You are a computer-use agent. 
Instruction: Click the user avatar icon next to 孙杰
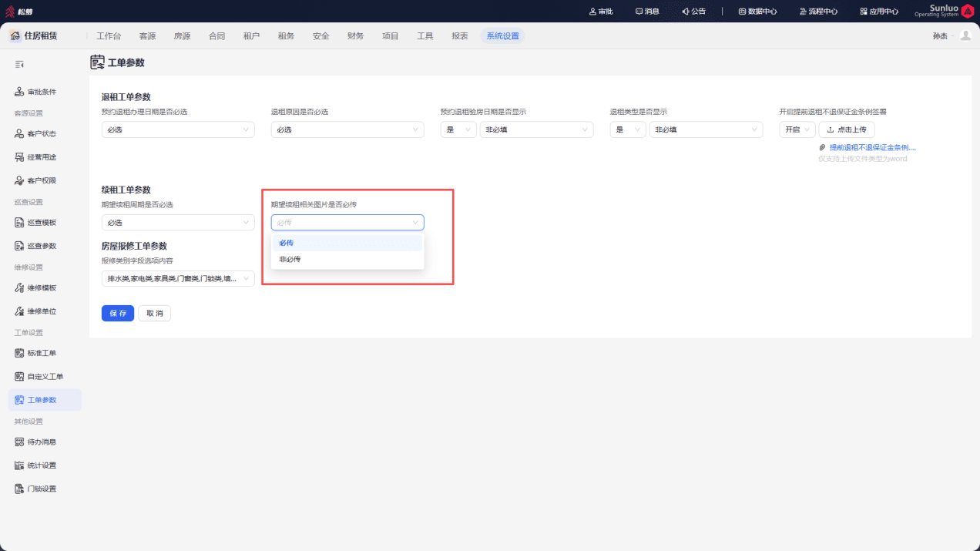tap(965, 35)
